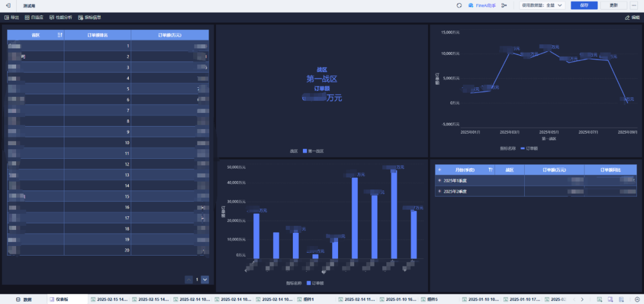Image resolution: width=644 pixels, height=304 pixels.
Task: Expand all rows via header plus icon
Action: click(439, 170)
